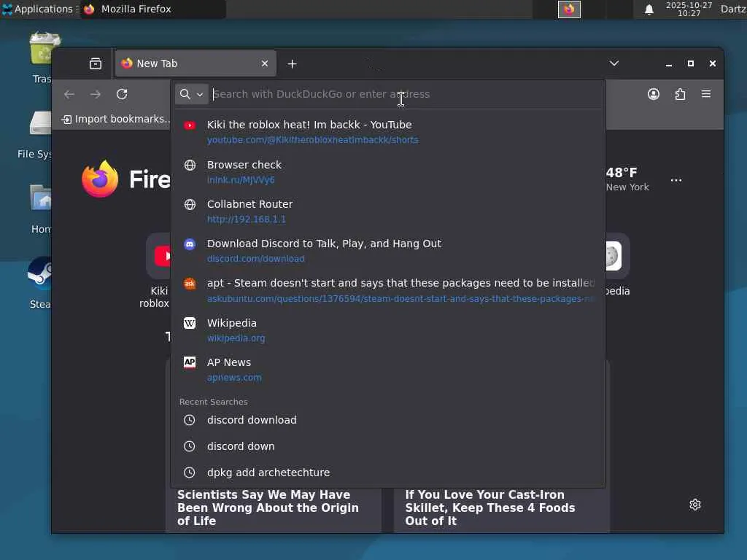Click Import bookmarks in bookmarks toolbar
Viewport: 747px width, 560px height.
(116, 119)
